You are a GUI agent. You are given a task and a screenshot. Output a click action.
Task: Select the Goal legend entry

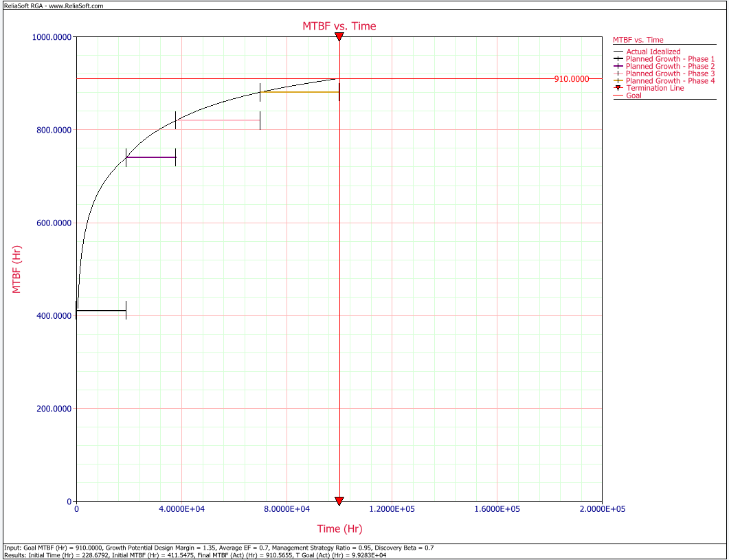[633, 96]
